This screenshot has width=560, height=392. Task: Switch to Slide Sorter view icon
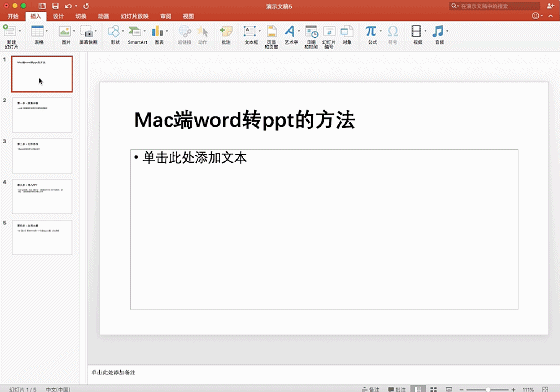click(434, 389)
